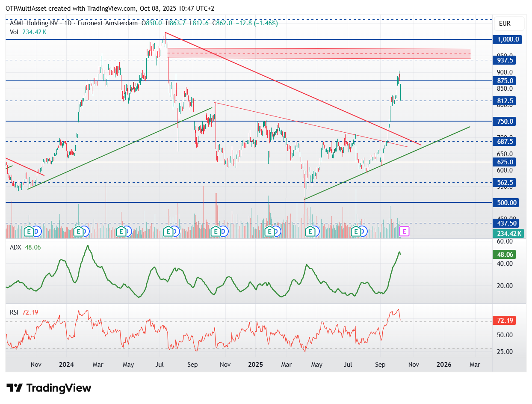Click the red 72.19 RSI value label
This screenshot has height=404, width=532.
[x=504, y=321]
